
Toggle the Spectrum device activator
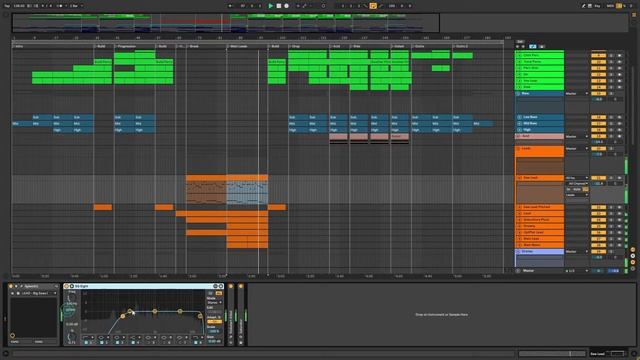[11, 286]
